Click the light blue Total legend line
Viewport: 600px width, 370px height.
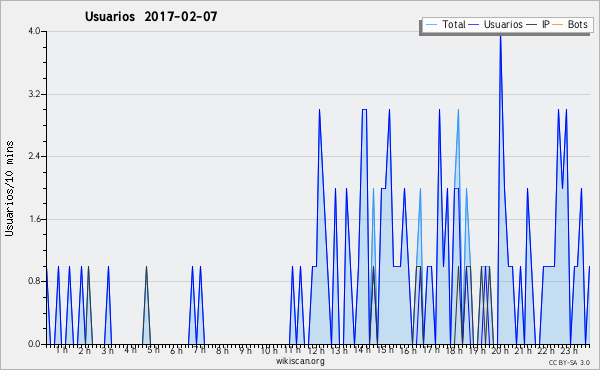[431, 25]
